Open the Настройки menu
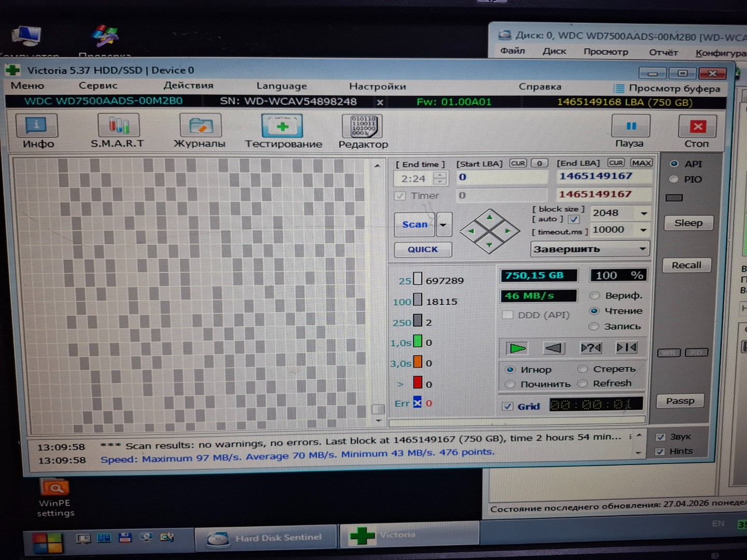This screenshot has width=747, height=560. tap(377, 86)
